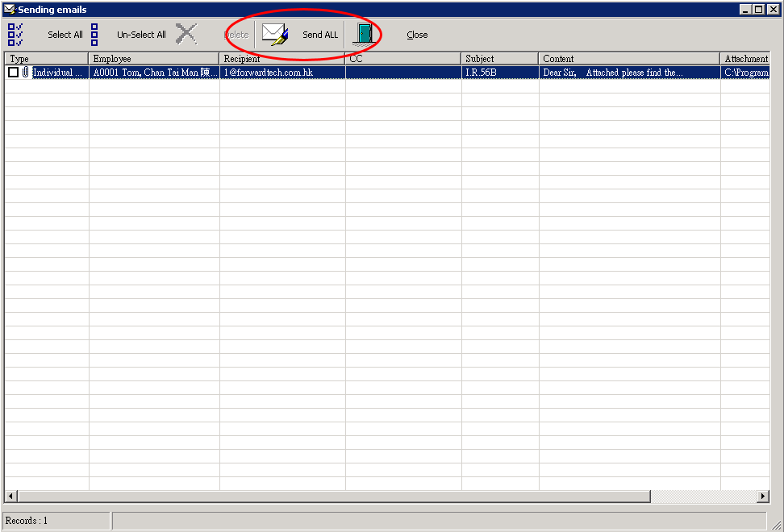Sort by the Employee column header

[154, 59]
